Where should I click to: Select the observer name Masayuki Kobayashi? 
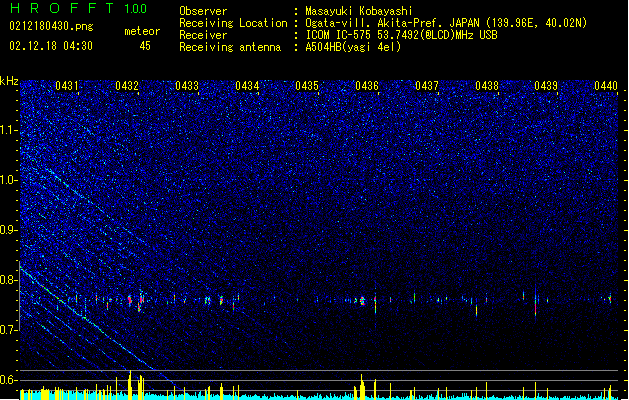359,11
